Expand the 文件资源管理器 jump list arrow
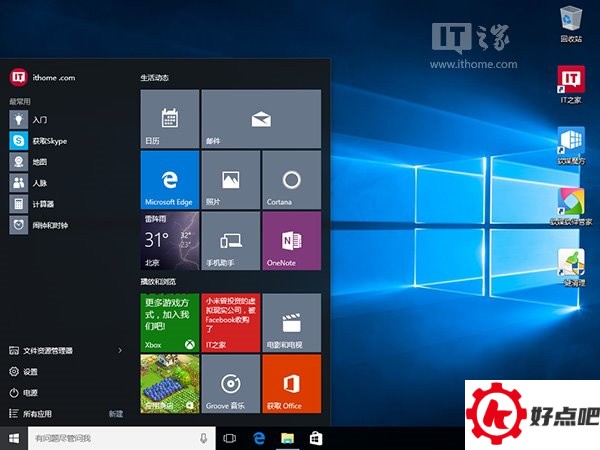 pos(120,351)
